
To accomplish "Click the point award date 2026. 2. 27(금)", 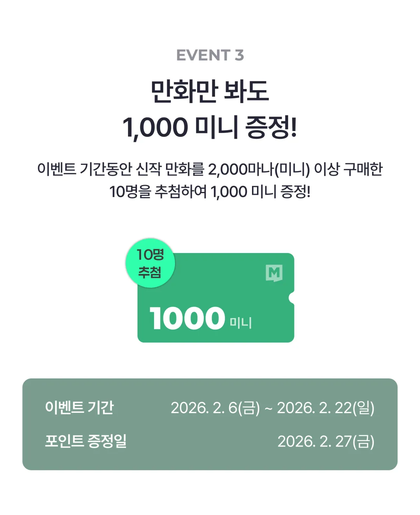I will pyautogui.click(x=326, y=441).
